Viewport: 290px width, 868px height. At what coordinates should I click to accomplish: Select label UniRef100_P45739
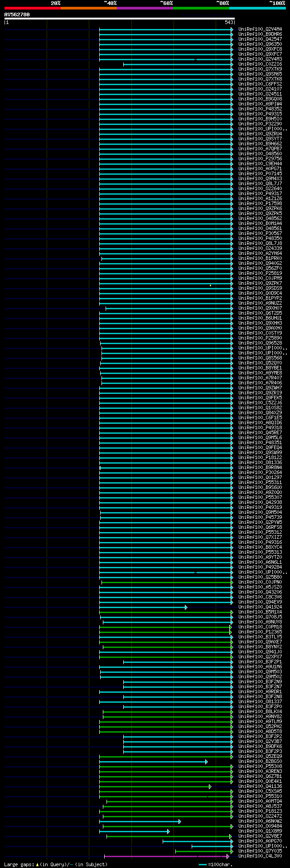[x=260, y=517]
